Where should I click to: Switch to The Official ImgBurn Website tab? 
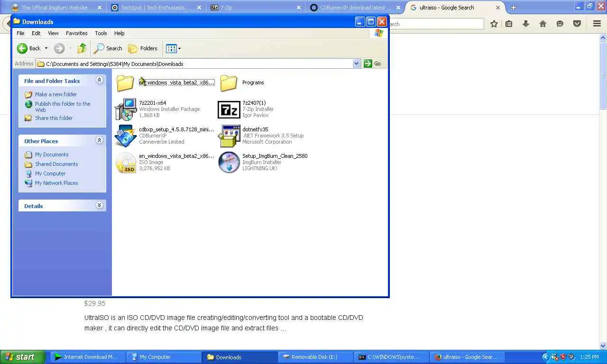pyautogui.click(x=56, y=8)
